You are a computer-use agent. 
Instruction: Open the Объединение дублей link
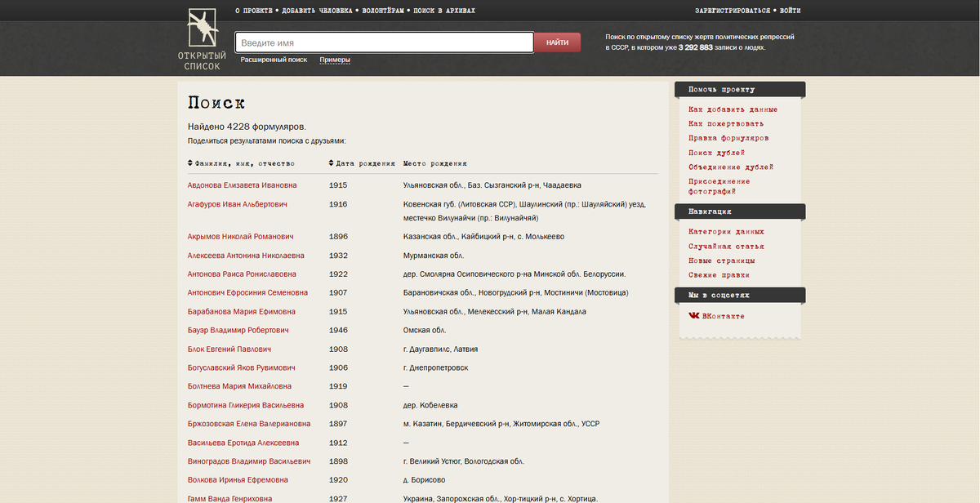pyautogui.click(x=731, y=167)
